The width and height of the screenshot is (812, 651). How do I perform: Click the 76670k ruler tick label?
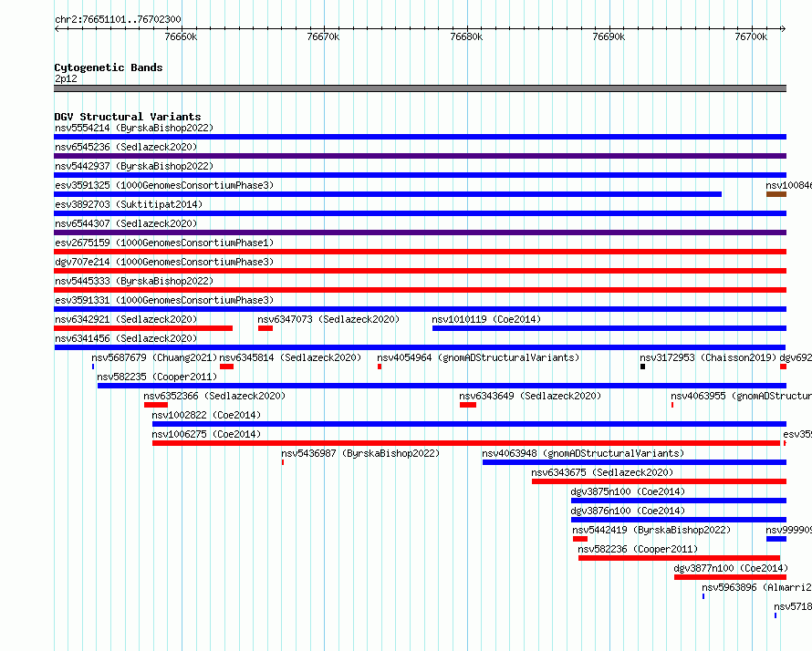tap(323, 36)
